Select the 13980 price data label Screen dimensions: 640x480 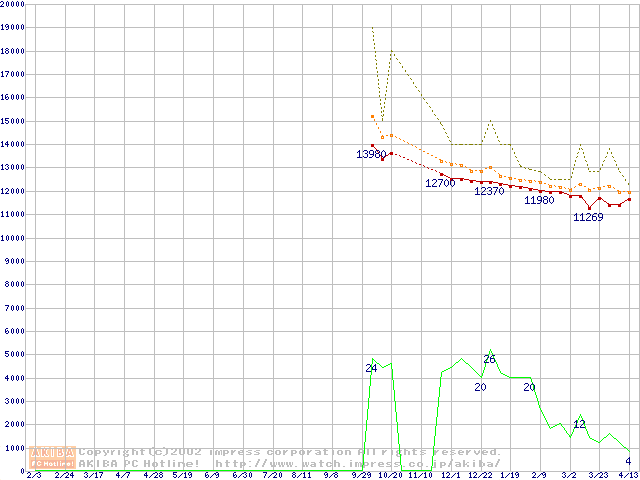pyautogui.click(x=371, y=154)
